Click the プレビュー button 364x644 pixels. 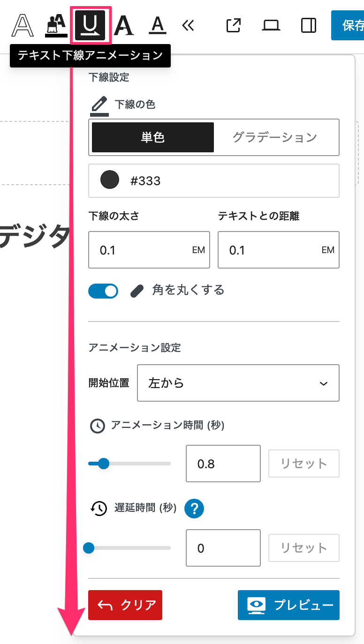click(x=288, y=605)
